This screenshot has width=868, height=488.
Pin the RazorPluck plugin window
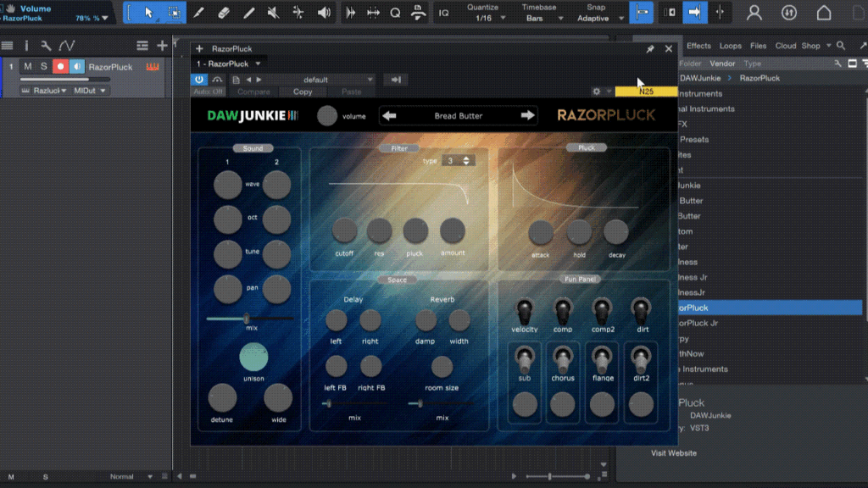[x=650, y=49]
